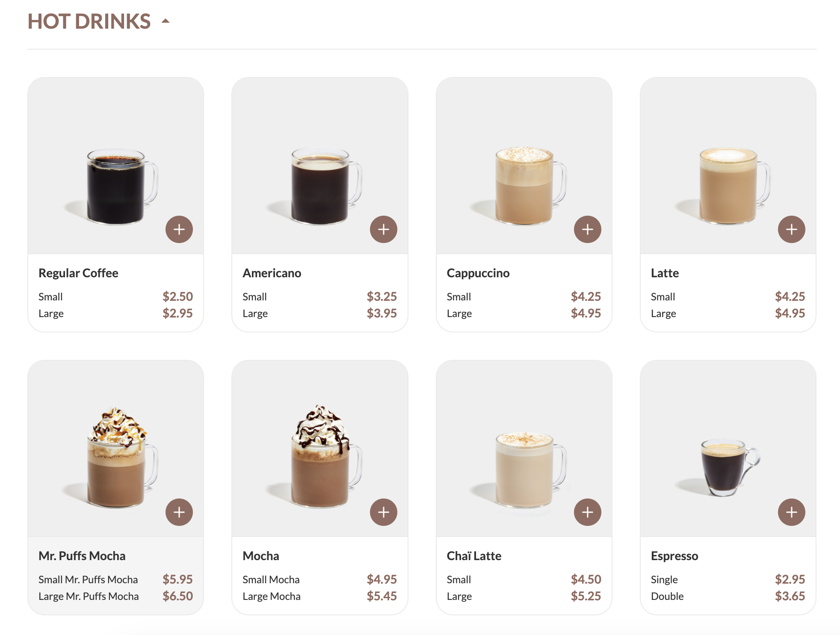Screen dimensions: 840x635
Task: Add Americano with its plus button
Action: tap(383, 229)
